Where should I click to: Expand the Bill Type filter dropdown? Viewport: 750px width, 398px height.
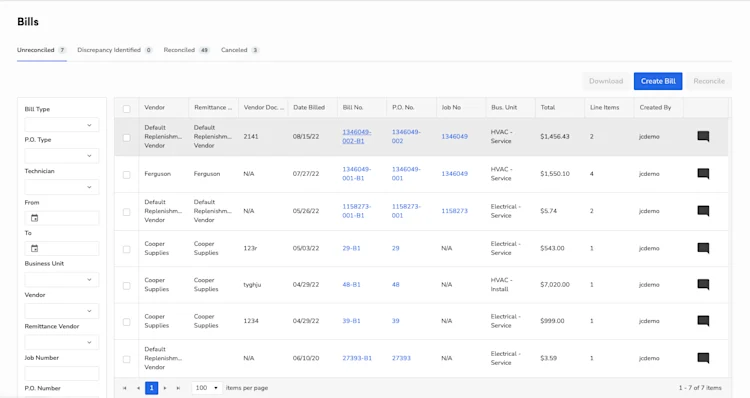tap(62, 125)
